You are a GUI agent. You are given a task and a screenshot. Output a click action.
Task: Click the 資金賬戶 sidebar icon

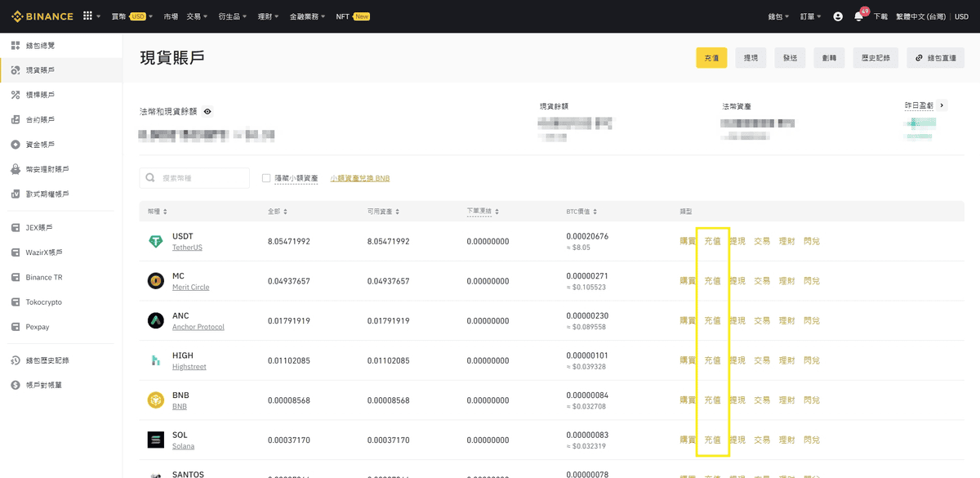pos(16,145)
